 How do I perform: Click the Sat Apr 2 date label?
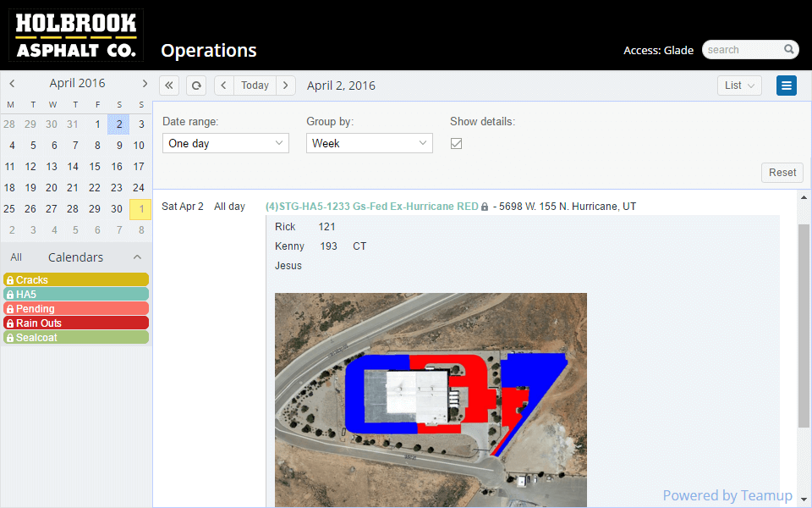point(183,207)
